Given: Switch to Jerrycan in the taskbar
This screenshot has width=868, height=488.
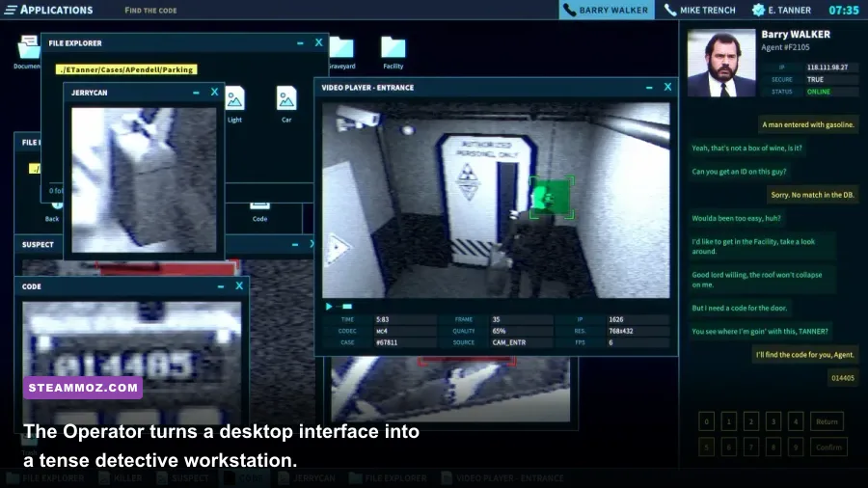Looking at the screenshot, I should 308,478.
